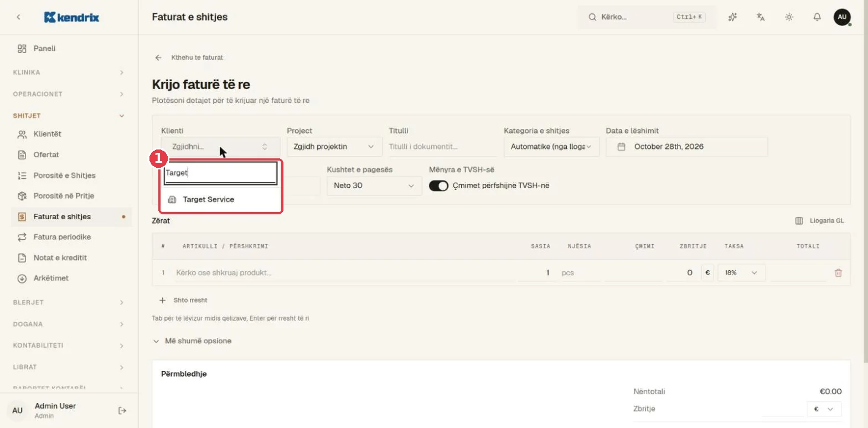Select Target Service from client results
868x428 pixels.
click(x=221, y=199)
